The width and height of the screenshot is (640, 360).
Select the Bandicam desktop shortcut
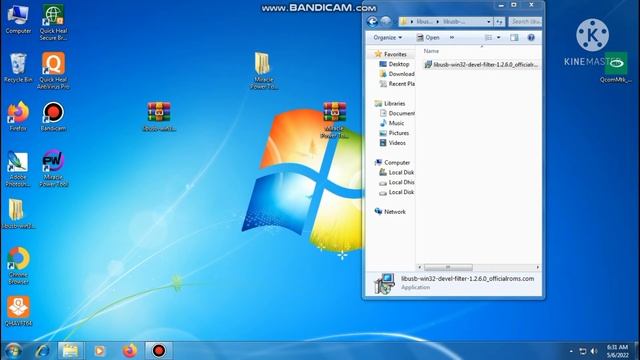pyautogui.click(x=53, y=116)
